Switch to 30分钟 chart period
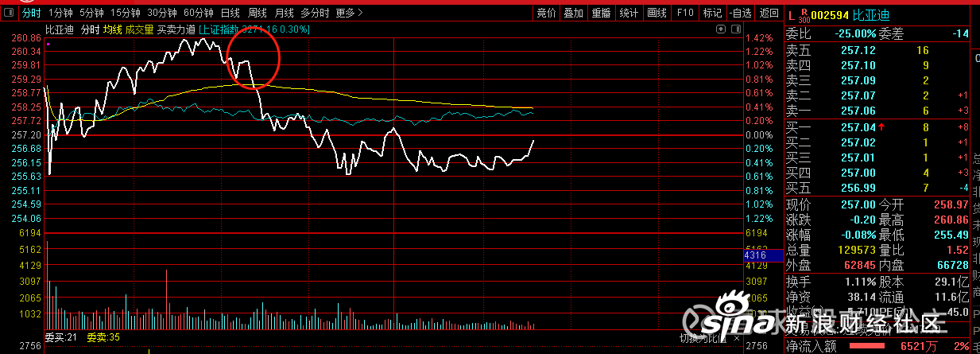980x354 pixels. point(162,13)
